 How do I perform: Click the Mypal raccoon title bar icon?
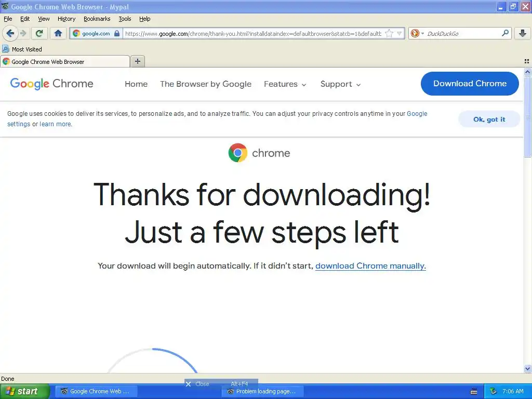pos(5,6)
